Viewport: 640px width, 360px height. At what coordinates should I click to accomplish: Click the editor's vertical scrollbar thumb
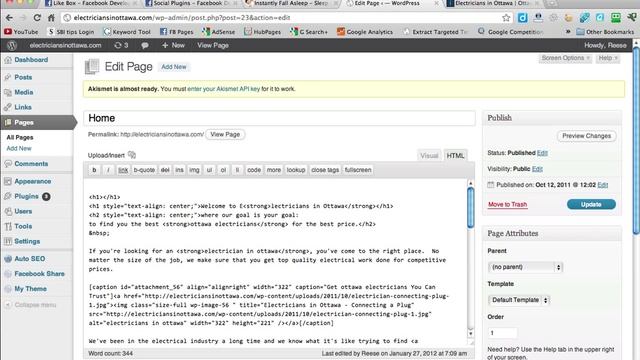[471, 207]
